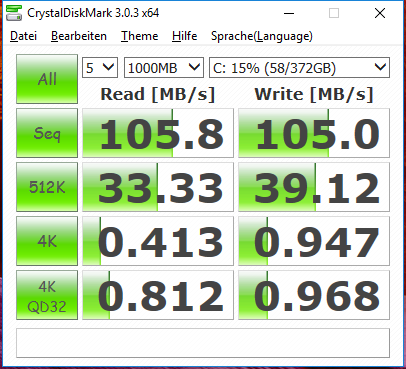Start the 4K benchmark test

(x=47, y=241)
